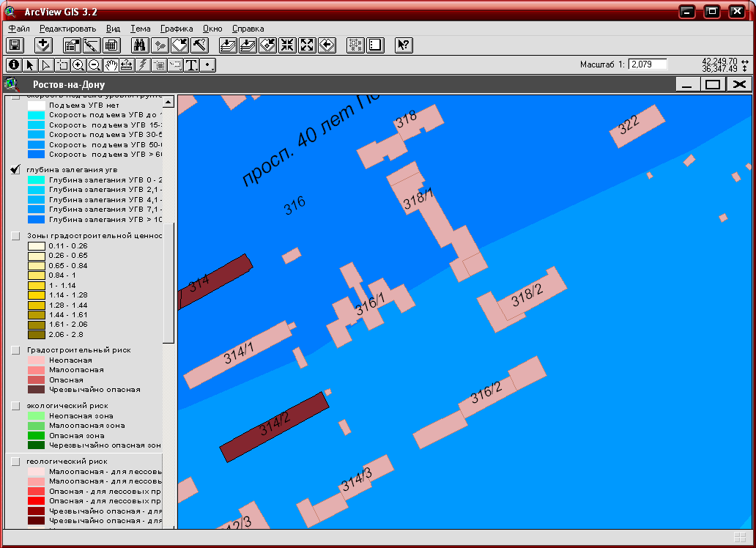Open the Вид menu
This screenshot has width=756, height=548.
(x=113, y=29)
